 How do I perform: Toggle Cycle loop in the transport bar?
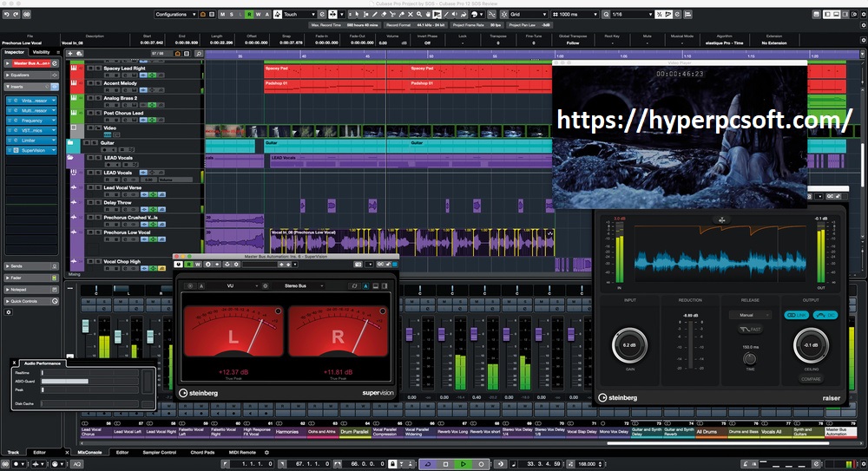point(427,464)
